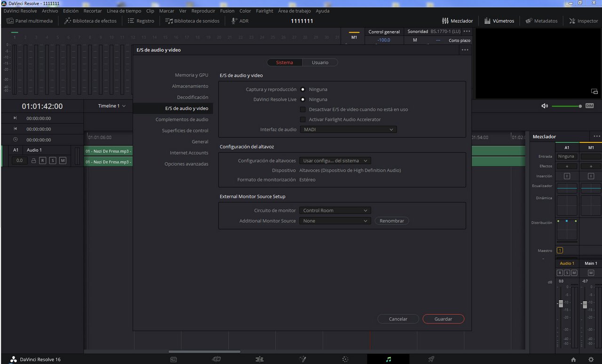Switch to the Deliver page rocket icon
Viewport: 602px width, 364px height.
click(x=431, y=359)
